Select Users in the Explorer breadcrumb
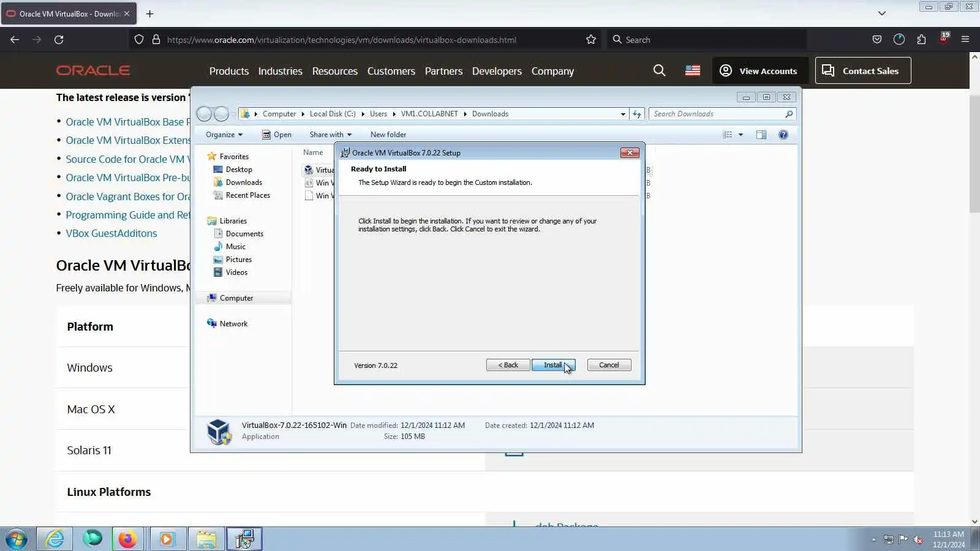Screen dimensions: 980x551 click(379, 114)
